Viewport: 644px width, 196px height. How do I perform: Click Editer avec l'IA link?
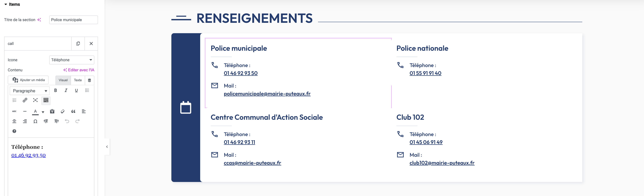click(x=79, y=70)
